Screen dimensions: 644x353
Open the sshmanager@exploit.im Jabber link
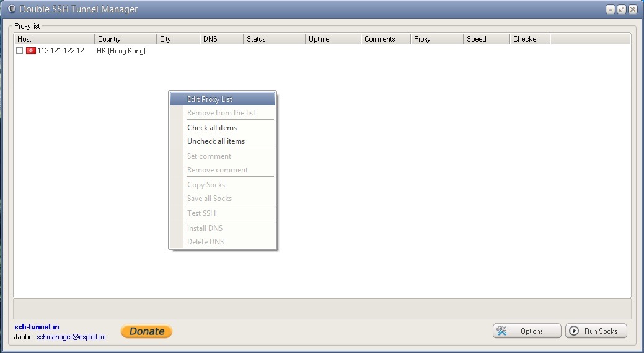point(71,337)
